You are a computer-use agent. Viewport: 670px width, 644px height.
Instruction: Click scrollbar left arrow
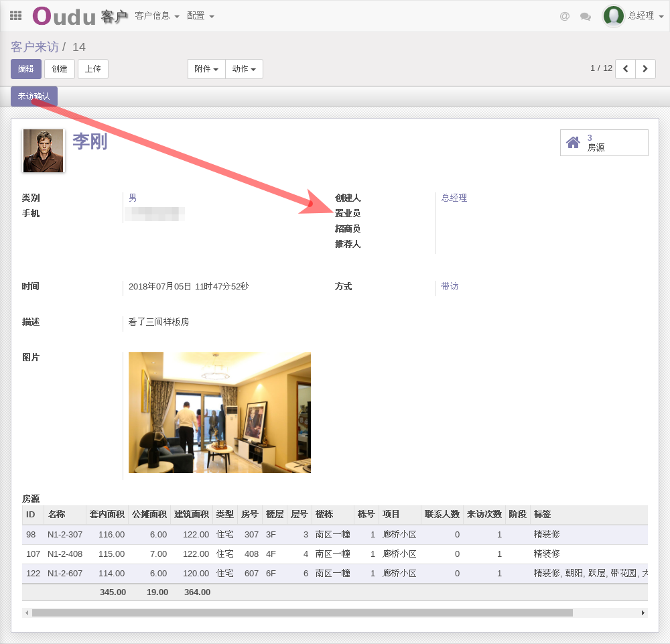pyautogui.click(x=27, y=613)
